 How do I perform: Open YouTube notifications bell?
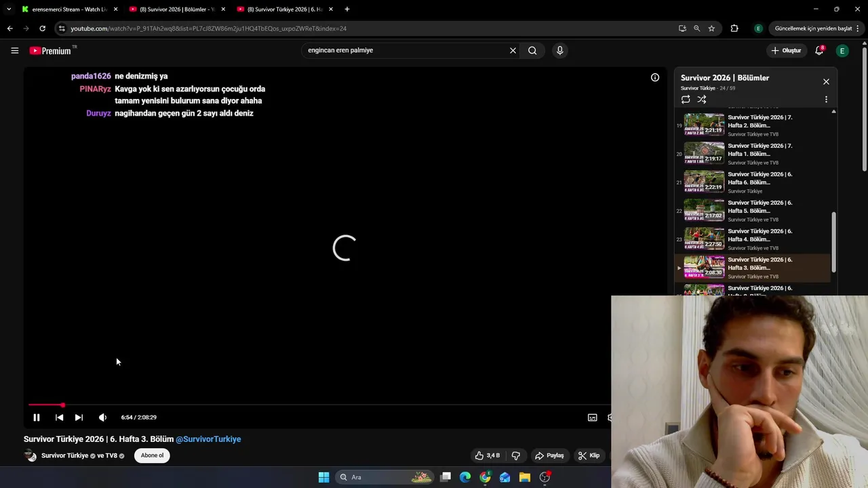(x=819, y=50)
